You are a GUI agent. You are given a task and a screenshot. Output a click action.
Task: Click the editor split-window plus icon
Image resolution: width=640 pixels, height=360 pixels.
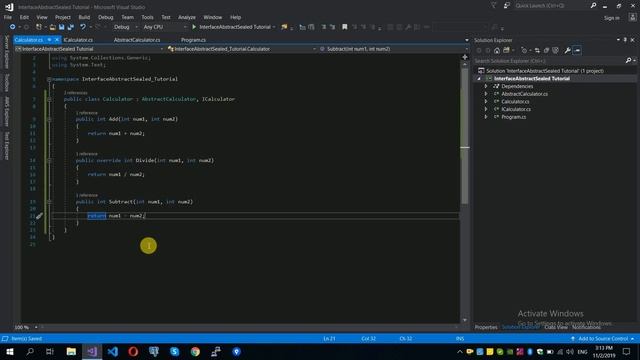tap(464, 57)
